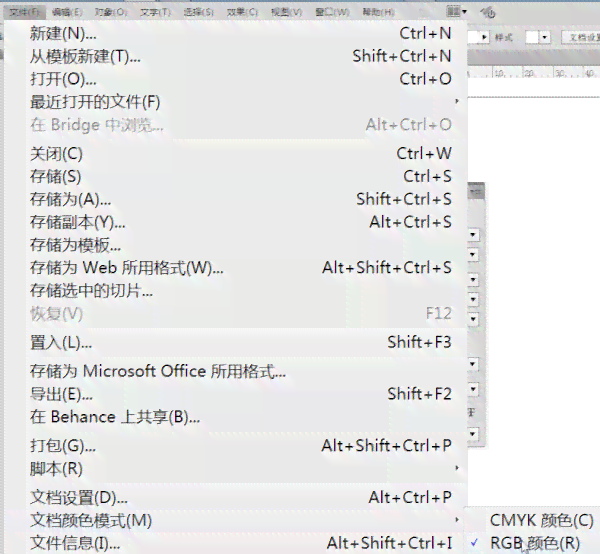Open the 编辑(E) menu

67,12
